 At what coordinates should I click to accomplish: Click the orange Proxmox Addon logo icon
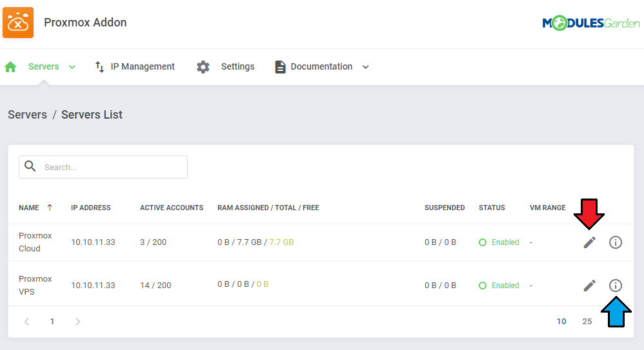(x=18, y=22)
